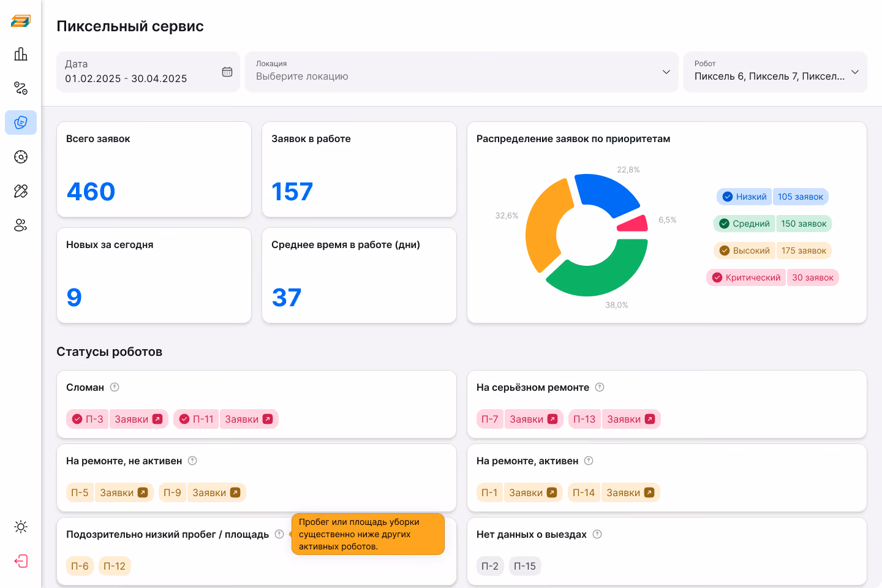
Task: Click the help icon next to Сломан
Action: pyautogui.click(x=115, y=387)
